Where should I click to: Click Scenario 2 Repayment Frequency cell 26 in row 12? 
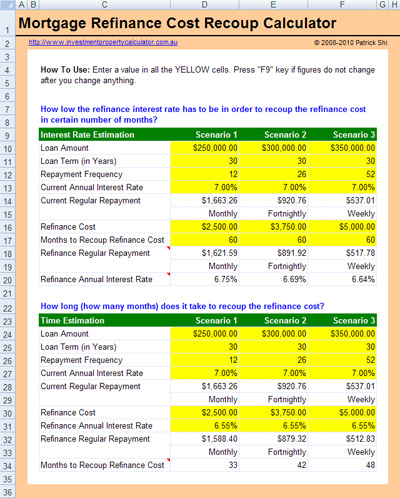click(x=273, y=174)
